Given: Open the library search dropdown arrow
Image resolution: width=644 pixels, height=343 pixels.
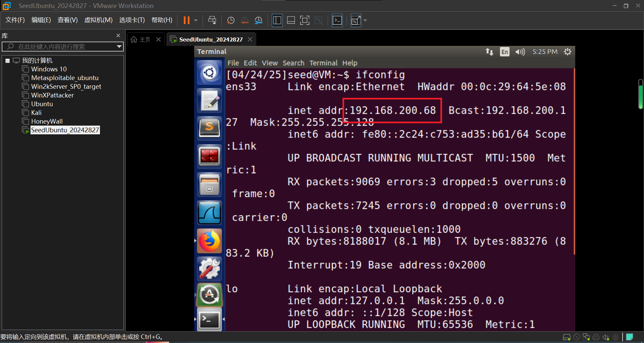Looking at the screenshot, I should point(119,47).
